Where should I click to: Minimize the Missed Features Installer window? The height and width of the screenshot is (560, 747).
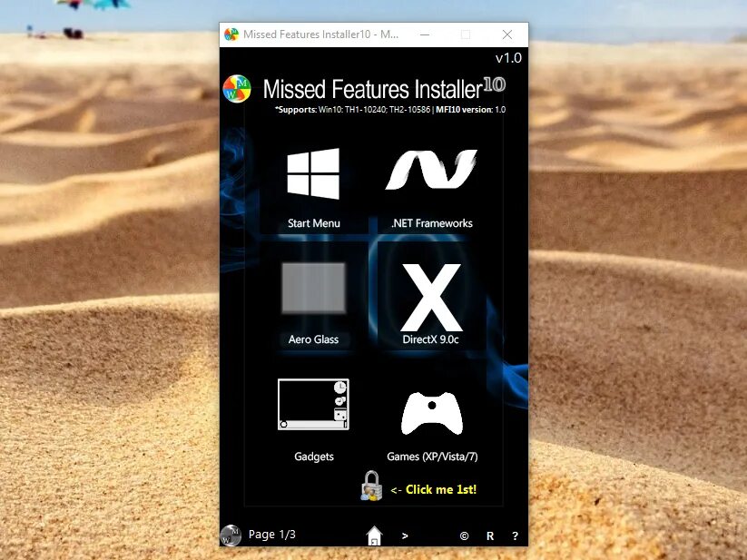(x=425, y=34)
